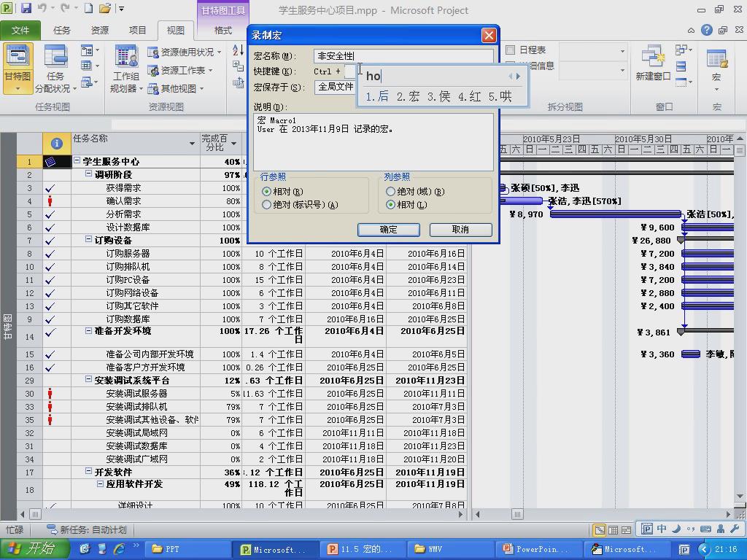Click the Gantt chart view shortcut in status bar

point(600,529)
